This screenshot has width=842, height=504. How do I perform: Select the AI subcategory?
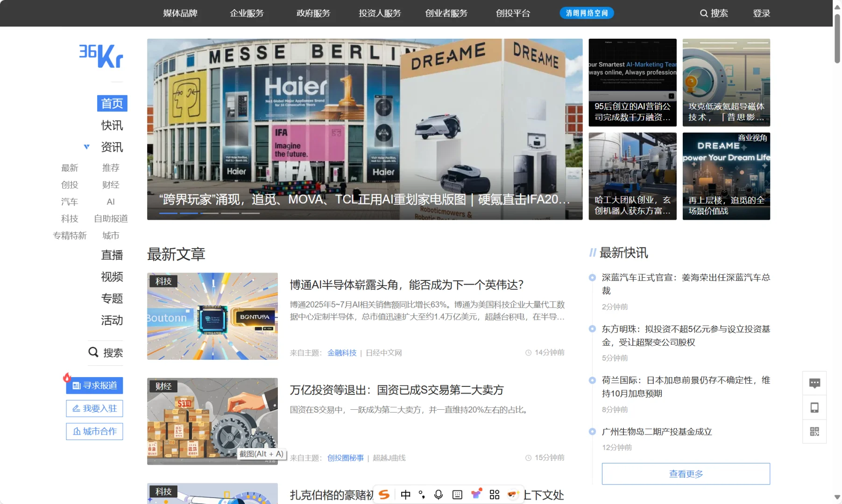coord(111,202)
